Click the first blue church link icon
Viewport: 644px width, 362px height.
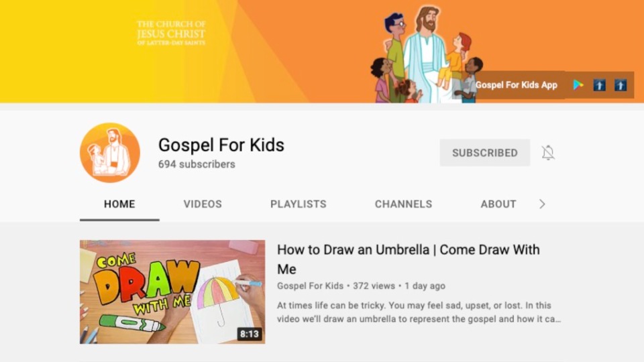coord(599,85)
